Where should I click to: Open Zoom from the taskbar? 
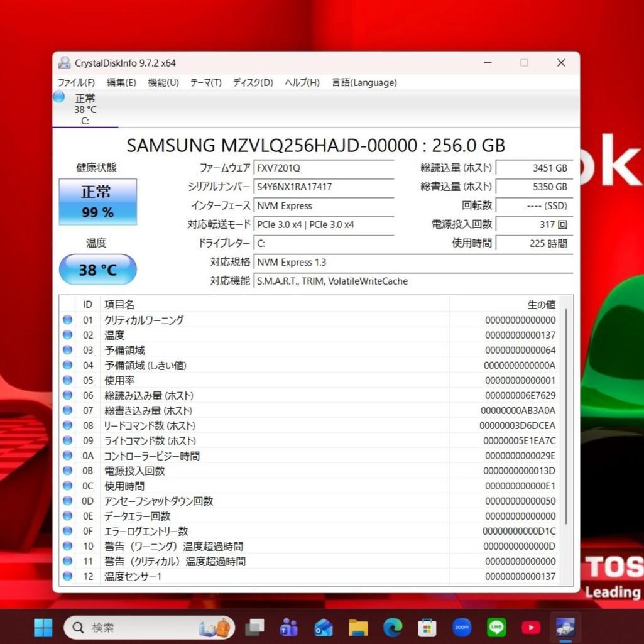462,627
